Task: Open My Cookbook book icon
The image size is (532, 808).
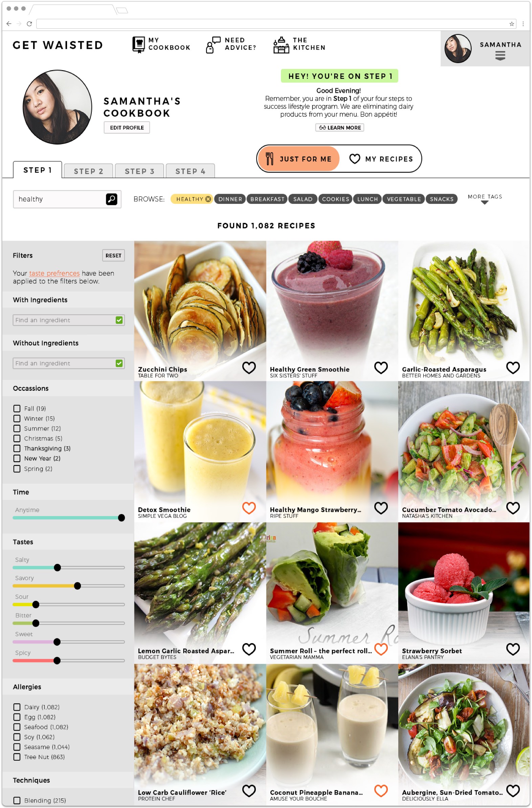Action: (138, 44)
